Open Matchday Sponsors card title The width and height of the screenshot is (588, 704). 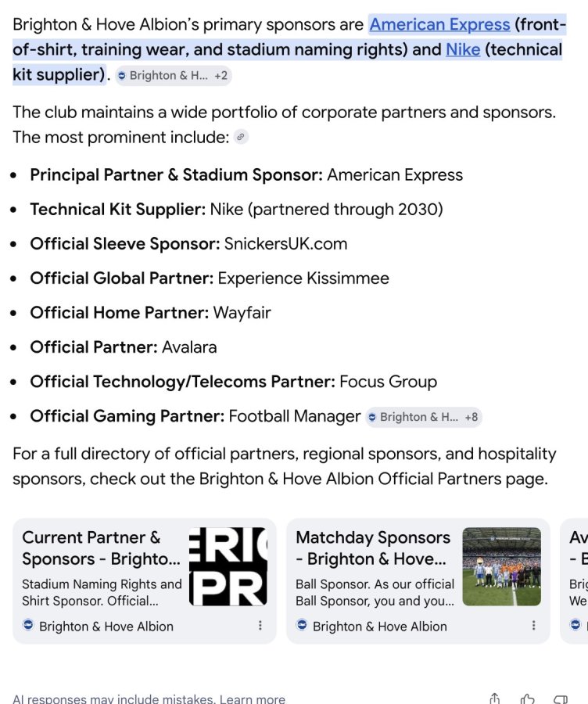(x=372, y=548)
